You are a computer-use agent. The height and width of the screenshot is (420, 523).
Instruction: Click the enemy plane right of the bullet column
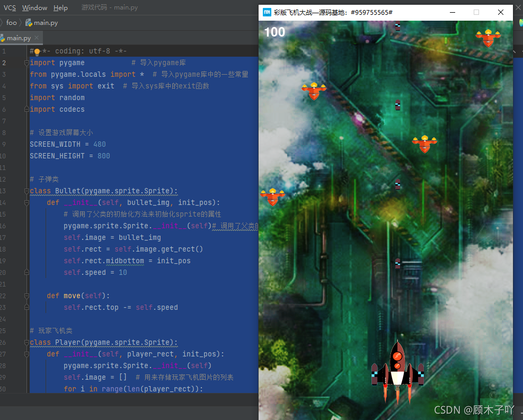(x=424, y=144)
